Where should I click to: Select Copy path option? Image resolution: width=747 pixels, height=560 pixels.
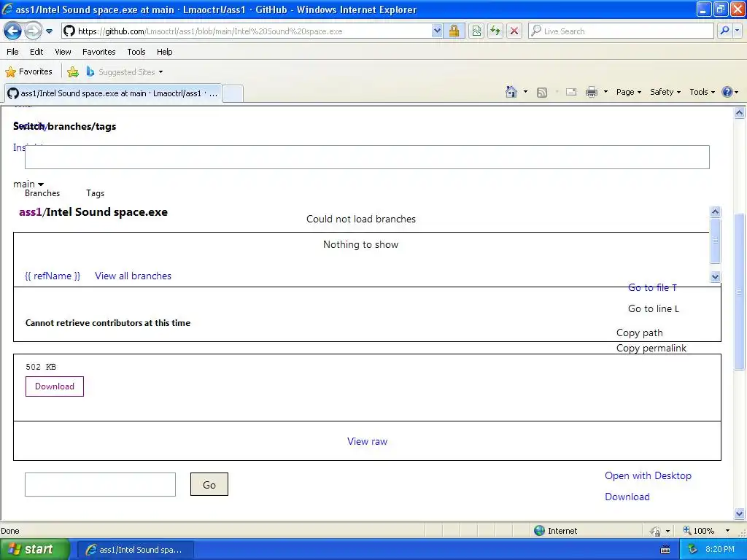tap(639, 332)
